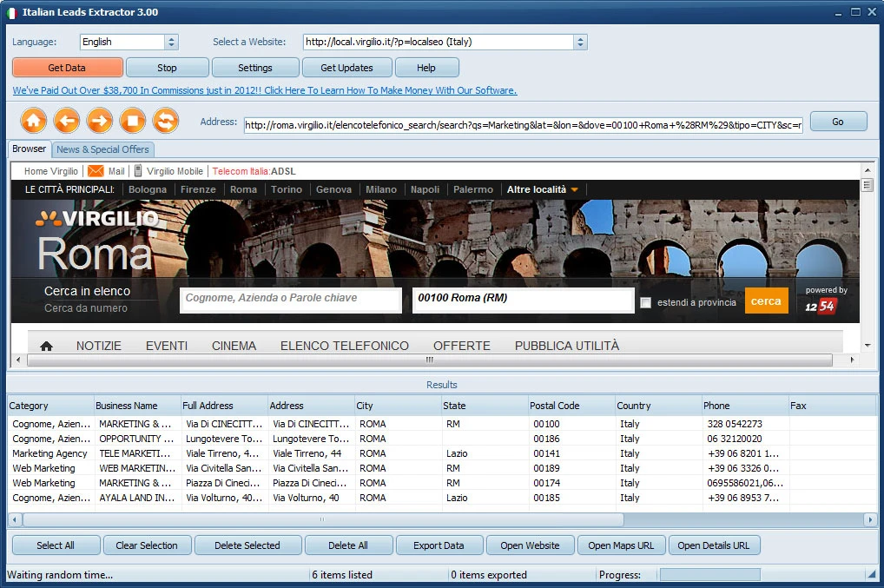Open the commissions promotional link
The height and width of the screenshot is (588, 884).
pos(264,90)
